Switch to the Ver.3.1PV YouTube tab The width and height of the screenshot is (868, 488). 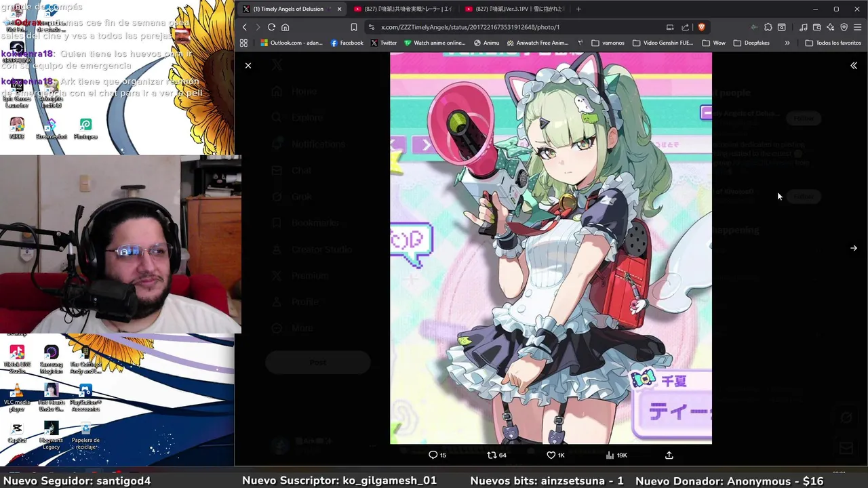coord(514,9)
